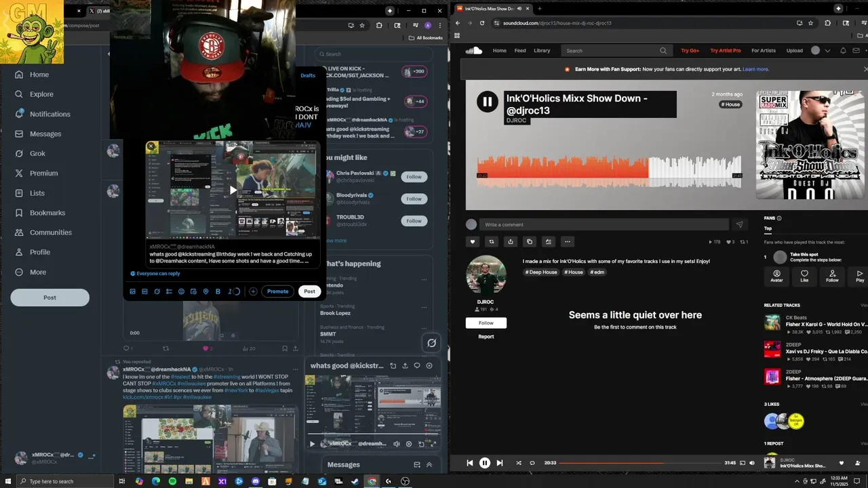
Task: Open Home in the X sidebar
Action: (32, 75)
